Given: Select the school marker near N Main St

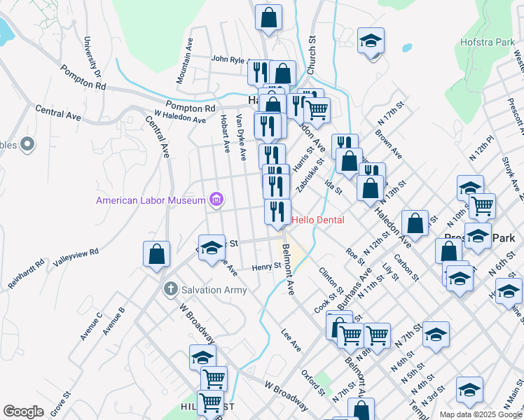Looking at the screenshot, I should tap(469, 391).
